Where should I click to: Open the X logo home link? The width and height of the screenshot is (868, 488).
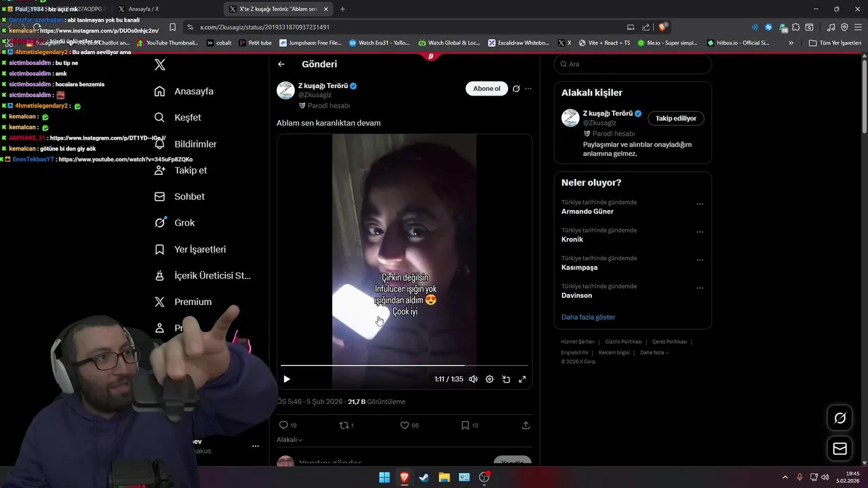pyautogui.click(x=160, y=65)
